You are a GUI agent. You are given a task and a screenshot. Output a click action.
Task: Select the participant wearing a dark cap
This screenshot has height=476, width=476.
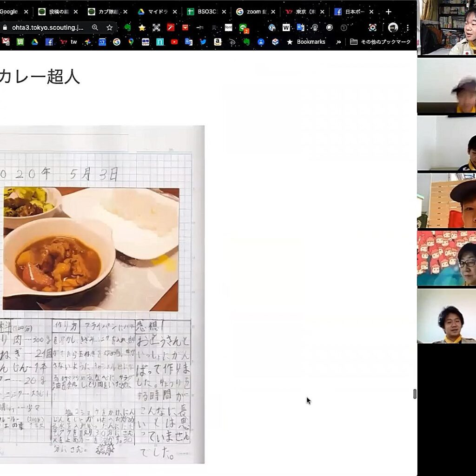point(447,201)
